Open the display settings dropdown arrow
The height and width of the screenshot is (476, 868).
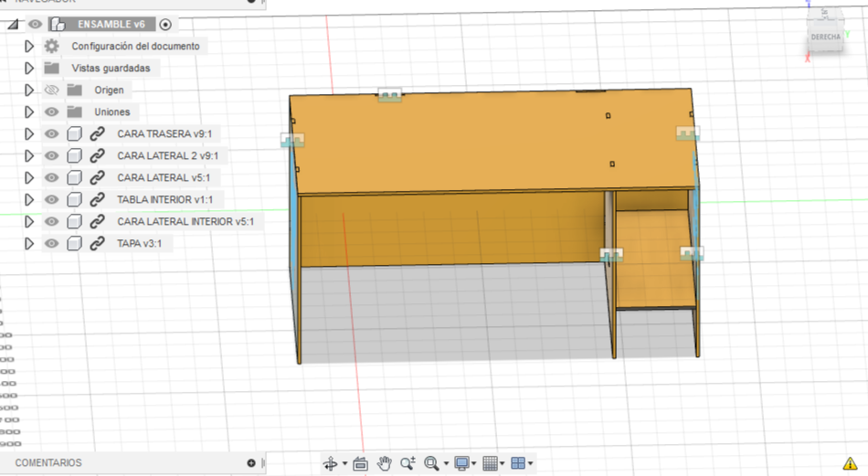[474, 464]
